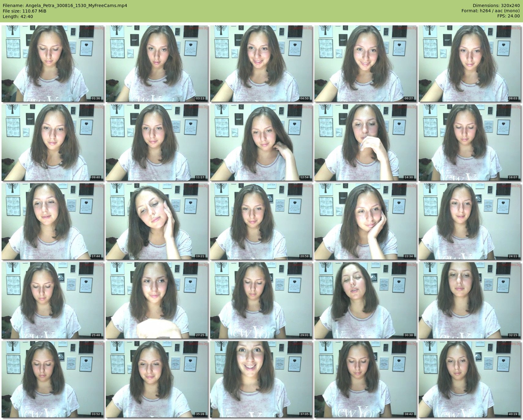Choose the thumbnail stamped 30:38
Viewport: 523px width, 420px height.
365,300
